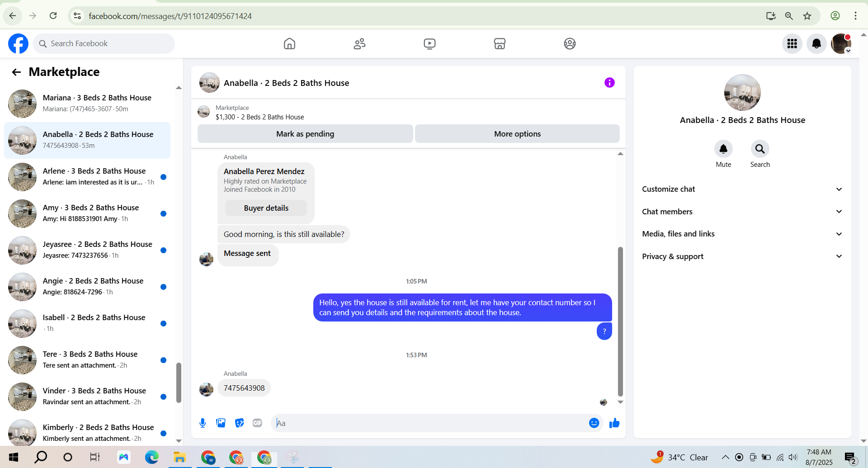
Task: Click the browser address bar URL
Action: point(170,16)
